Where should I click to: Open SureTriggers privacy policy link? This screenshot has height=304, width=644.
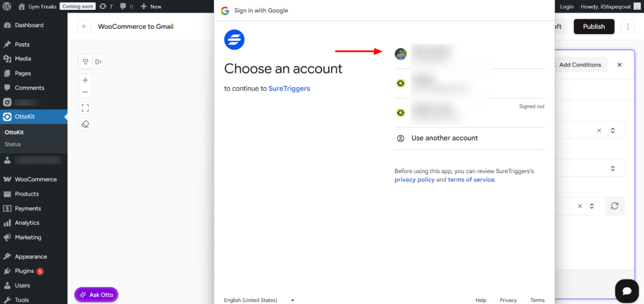(414, 179)
